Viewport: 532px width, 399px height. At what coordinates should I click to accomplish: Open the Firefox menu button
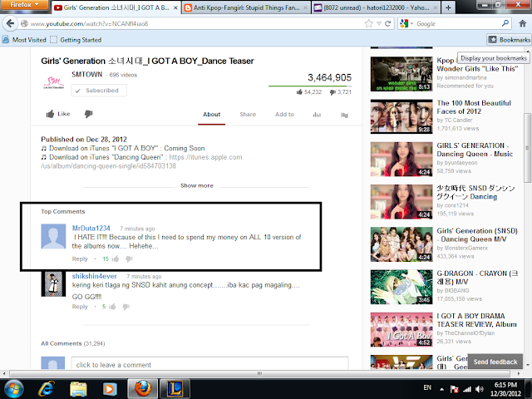click(24, 5)
